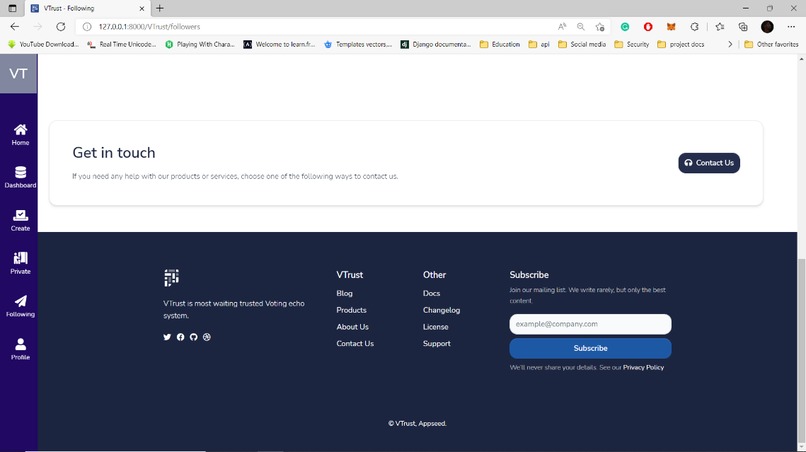The image size is (806, 452).
Task: Open the Changelog footer link
Action: [x=441, y=310]
